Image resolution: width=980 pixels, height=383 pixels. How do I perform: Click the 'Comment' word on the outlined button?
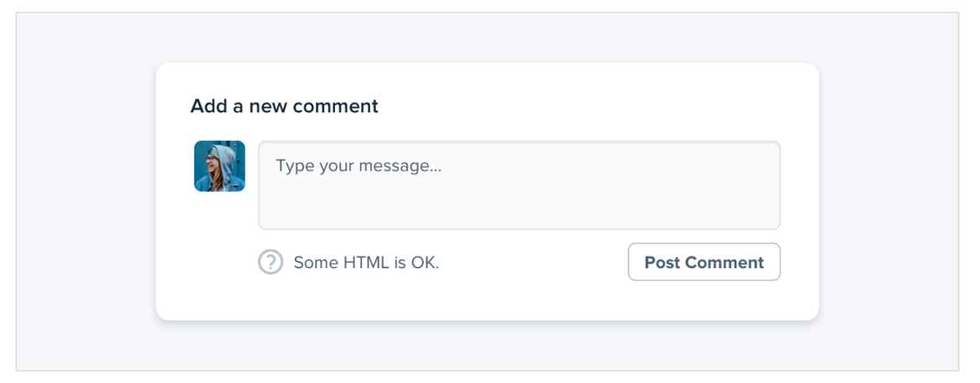pos(724,262)
